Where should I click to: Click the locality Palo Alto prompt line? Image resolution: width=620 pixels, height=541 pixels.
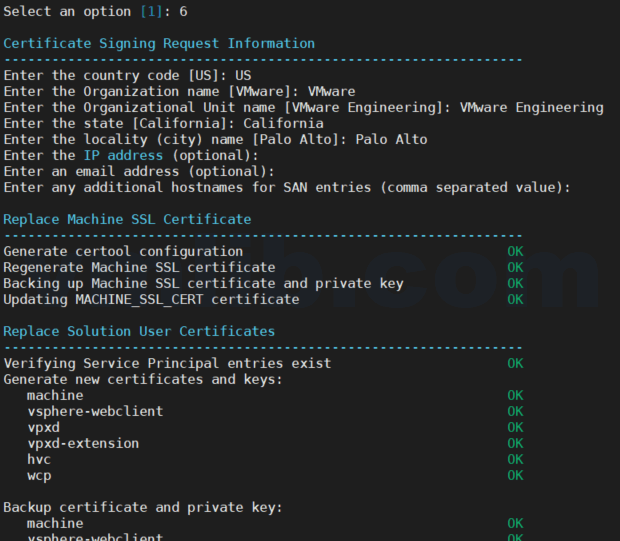(x=215, y=139)
